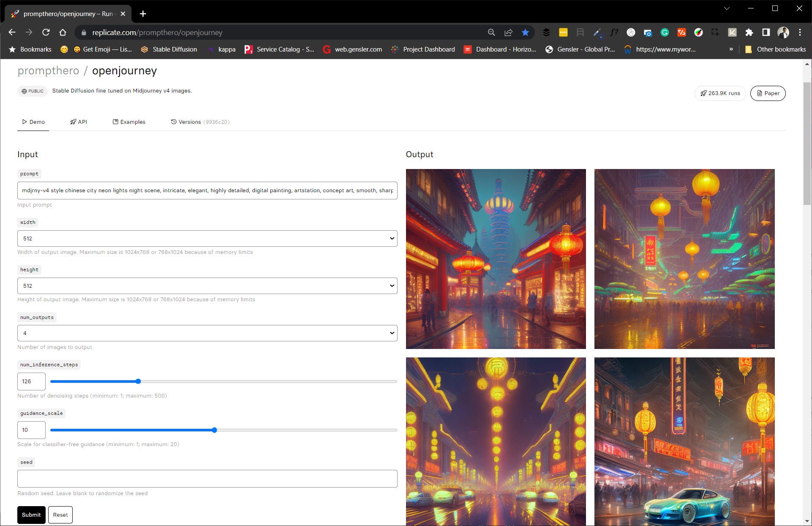Click the 263.9K runs counter

tap(720, 93)
